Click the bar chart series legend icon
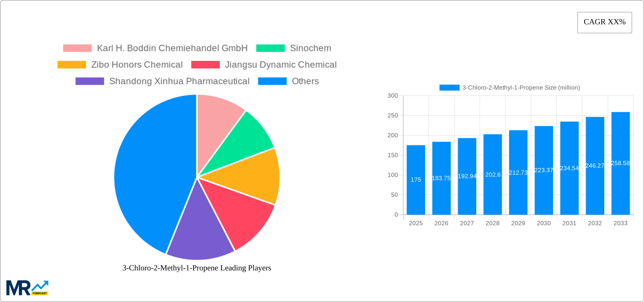The image size is (644, 302). (450, 88)
